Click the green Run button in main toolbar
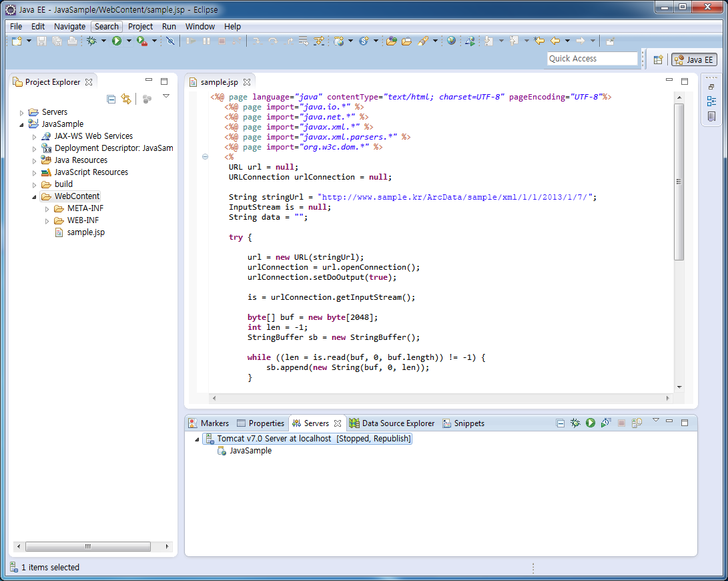The width and height of the screenshot is (728, 581). (x=117, y=41)
